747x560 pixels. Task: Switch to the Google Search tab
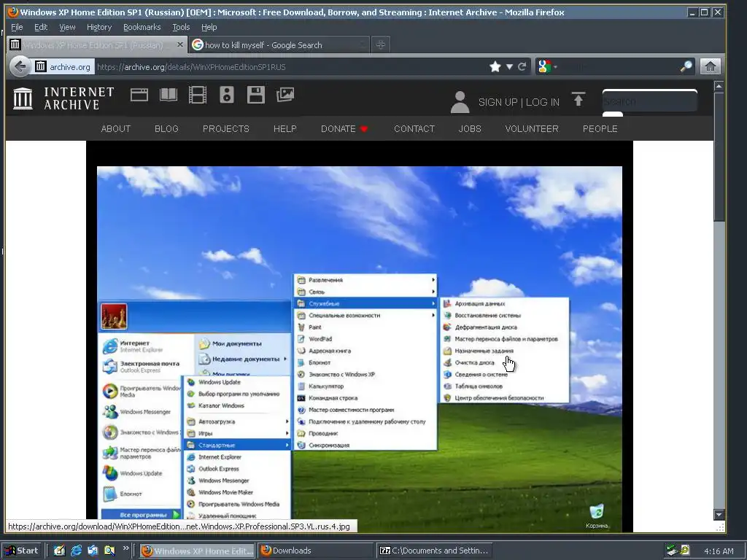coord(279,44)
